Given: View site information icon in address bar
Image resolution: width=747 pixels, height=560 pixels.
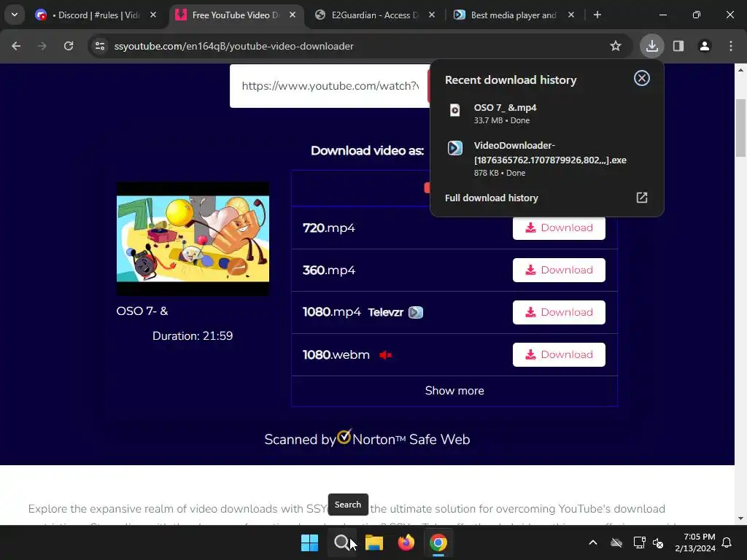Looking at the screenshot, I should pyautogui.click(x=100, y=46).
